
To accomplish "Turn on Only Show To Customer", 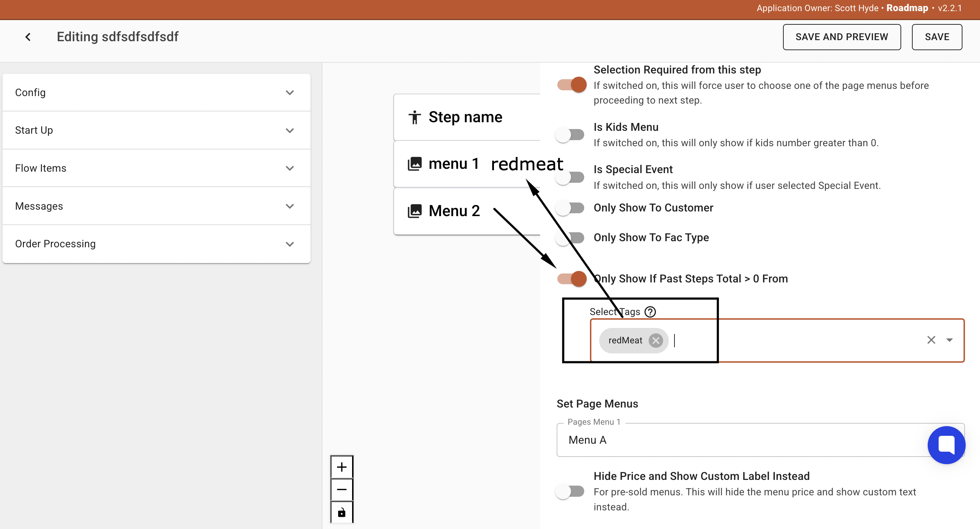I will tap(570, 208).
